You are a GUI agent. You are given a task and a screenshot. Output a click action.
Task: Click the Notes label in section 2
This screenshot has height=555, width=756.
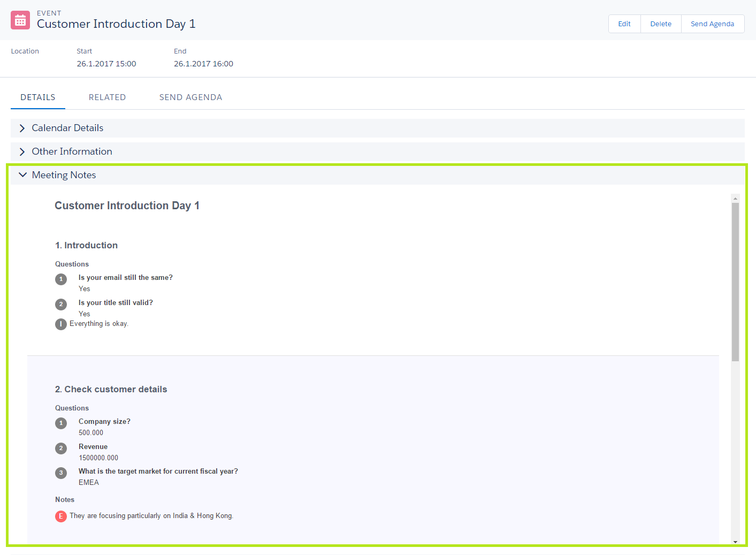(x=65, y=499)
